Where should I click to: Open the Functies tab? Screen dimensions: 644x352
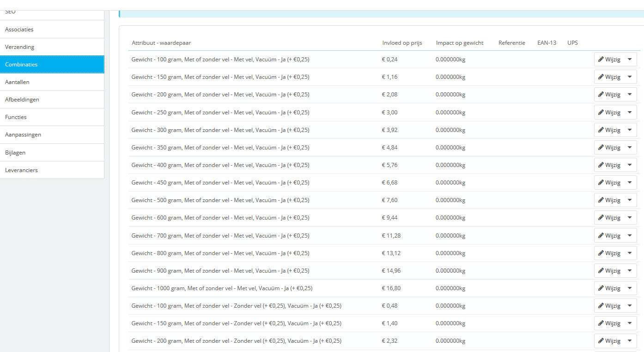point(52,117)
